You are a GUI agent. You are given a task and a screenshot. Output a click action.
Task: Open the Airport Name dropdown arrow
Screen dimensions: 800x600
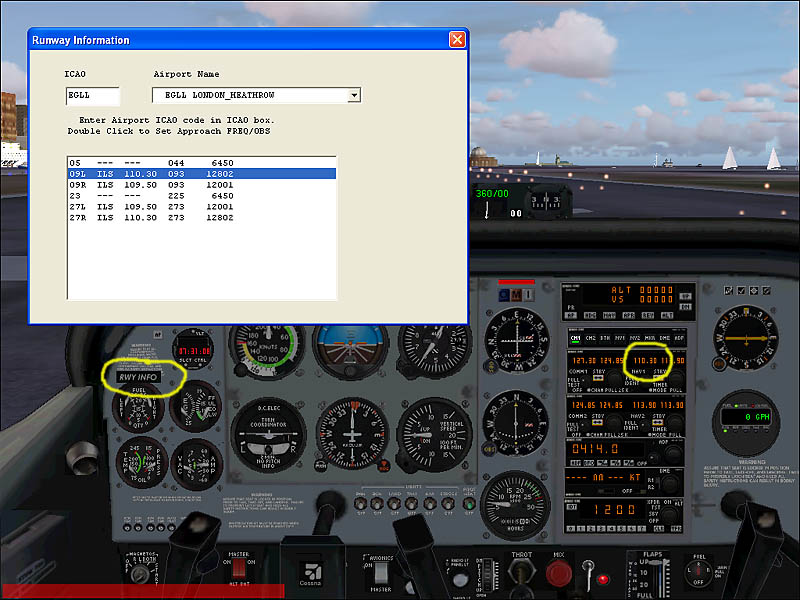coord(354,95)
